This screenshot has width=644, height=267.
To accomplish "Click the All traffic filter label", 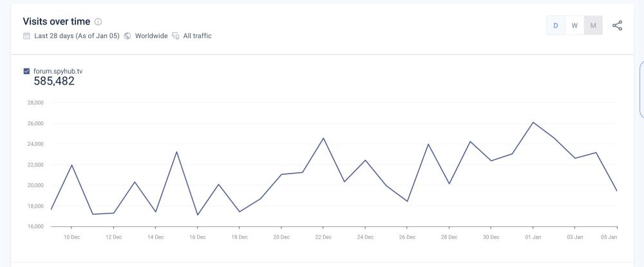I will coord(197,35).
